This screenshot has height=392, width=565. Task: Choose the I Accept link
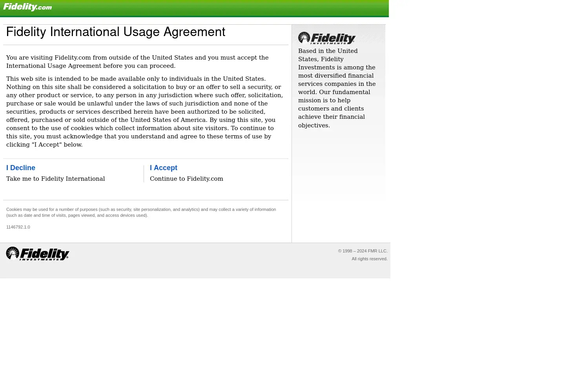(x=164, y=168)
